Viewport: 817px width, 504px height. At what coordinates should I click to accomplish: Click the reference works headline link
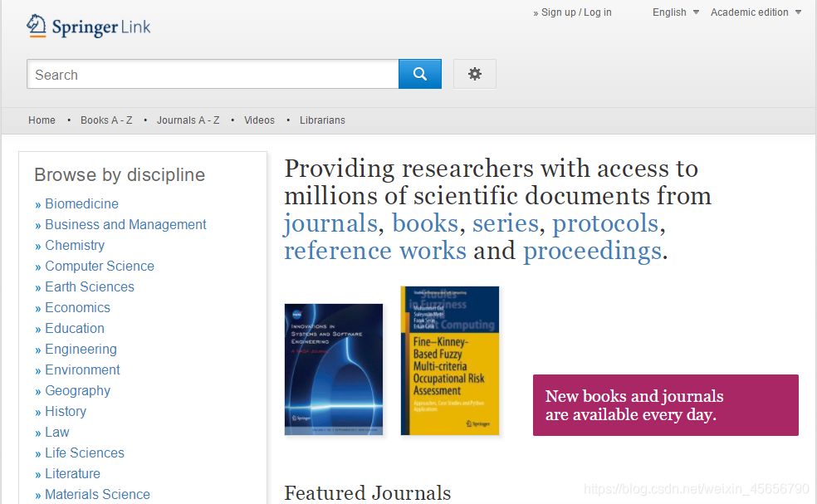point(375,251)
